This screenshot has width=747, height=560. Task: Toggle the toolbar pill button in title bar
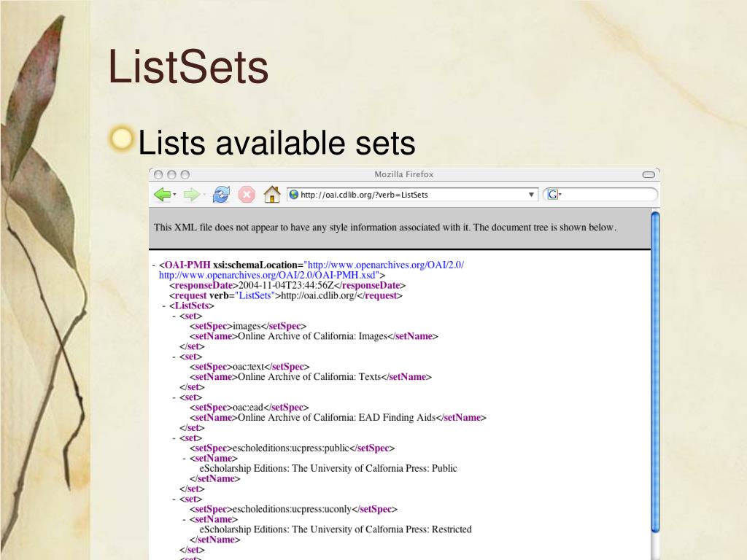point(649,175)
